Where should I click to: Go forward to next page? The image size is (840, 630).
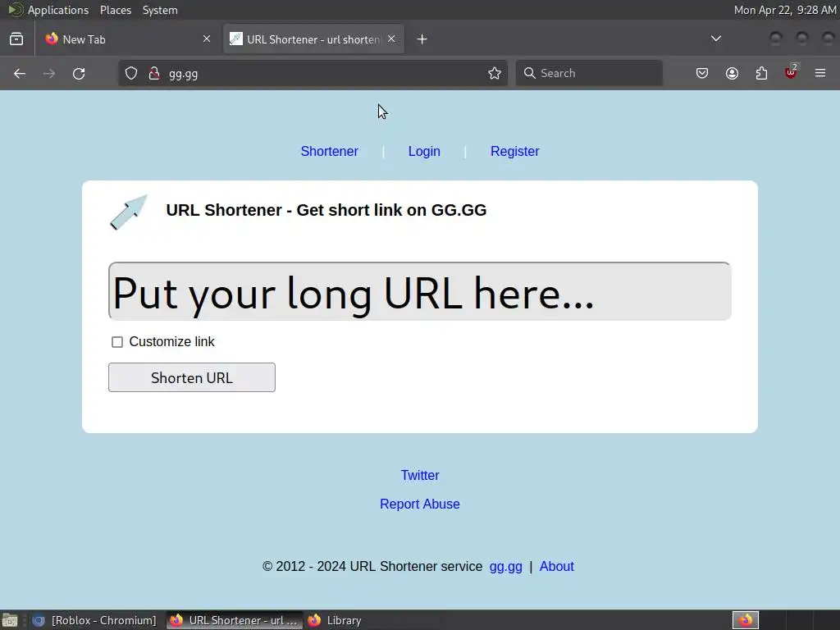tap(49, 73)
